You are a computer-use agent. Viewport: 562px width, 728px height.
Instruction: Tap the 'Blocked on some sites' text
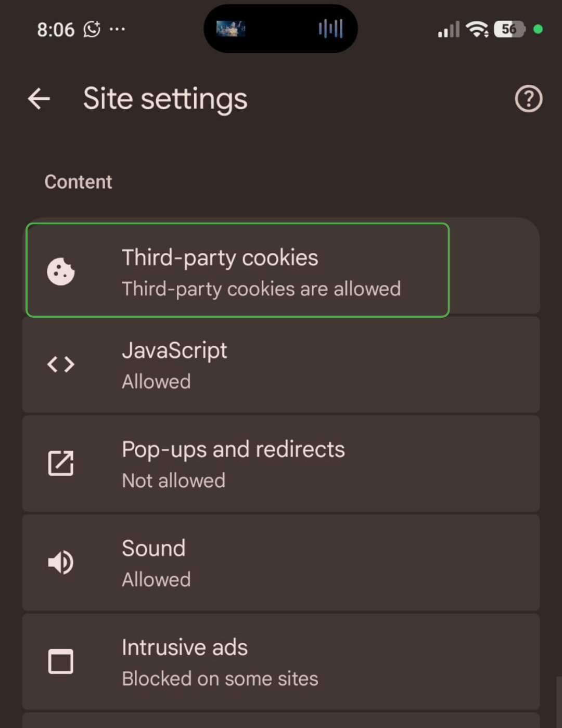click(220, 679)
